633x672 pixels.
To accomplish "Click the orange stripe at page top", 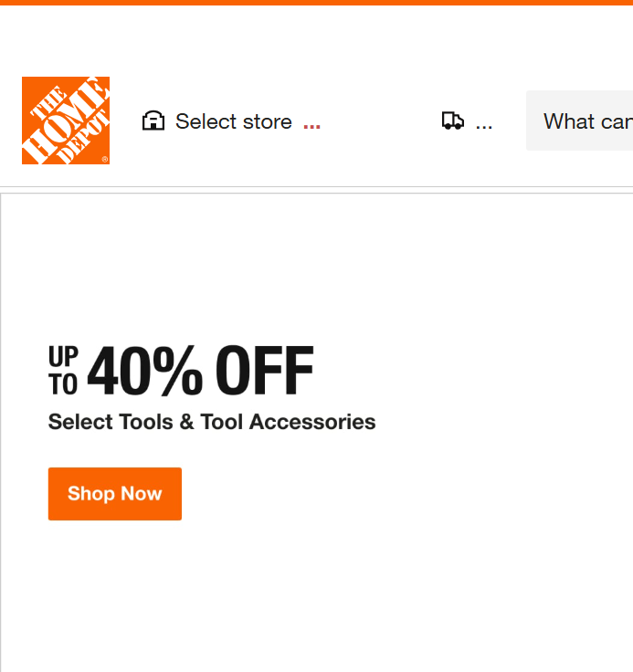I will (316, 3).
